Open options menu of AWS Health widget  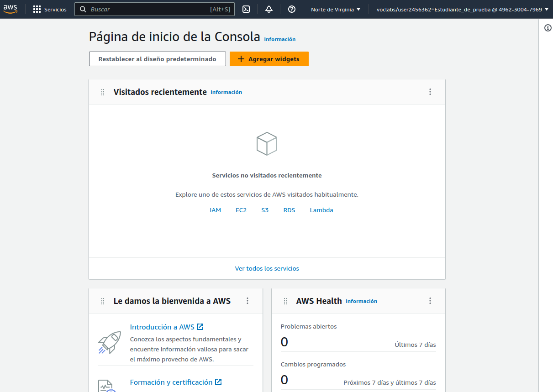(430, 301)
